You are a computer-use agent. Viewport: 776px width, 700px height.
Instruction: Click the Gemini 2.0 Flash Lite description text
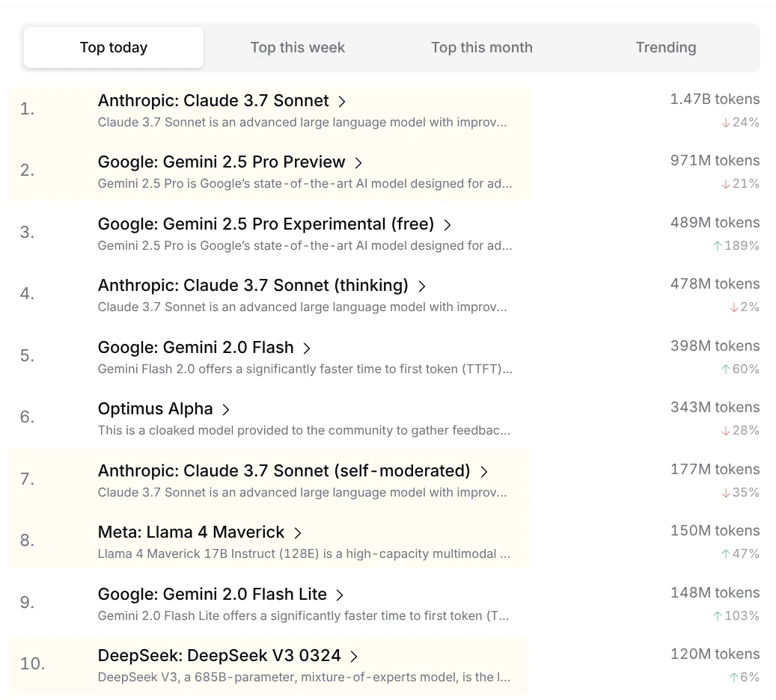pos(303,616)
